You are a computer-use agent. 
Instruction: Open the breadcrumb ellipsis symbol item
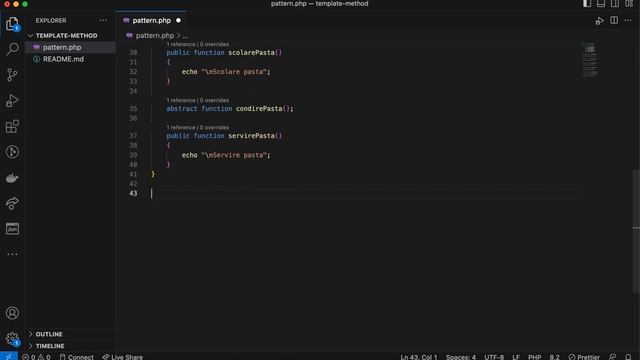[x=185, y=36]
